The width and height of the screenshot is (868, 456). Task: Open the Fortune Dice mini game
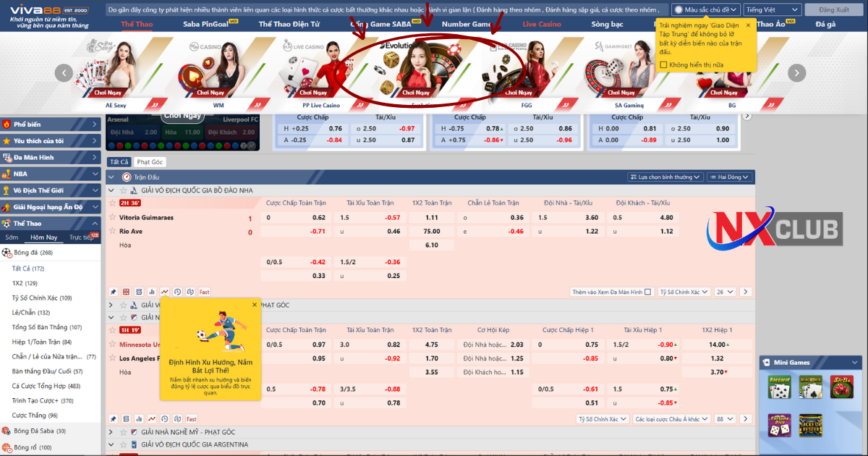[778, 425]
